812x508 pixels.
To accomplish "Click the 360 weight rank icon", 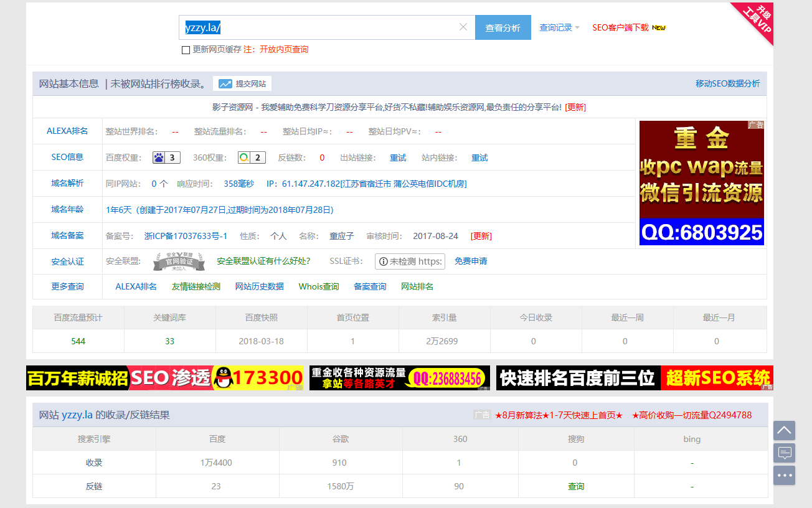I will click(251, 157).
